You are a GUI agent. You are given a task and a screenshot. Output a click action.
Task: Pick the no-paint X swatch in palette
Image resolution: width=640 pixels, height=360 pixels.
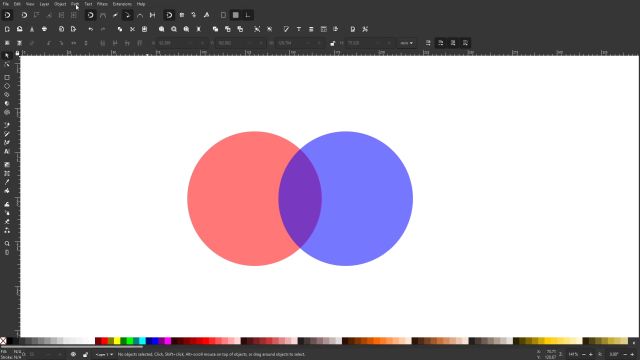3,341
